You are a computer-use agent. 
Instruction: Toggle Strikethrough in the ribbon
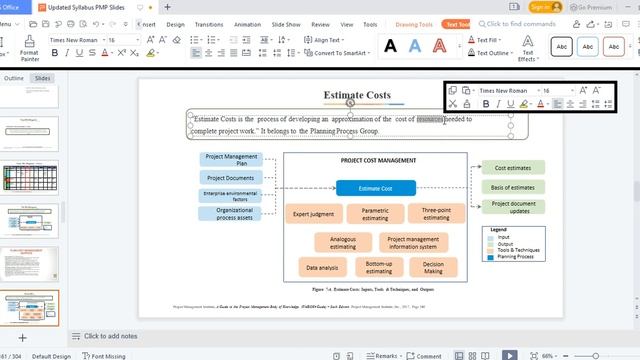tap(92, 53)
